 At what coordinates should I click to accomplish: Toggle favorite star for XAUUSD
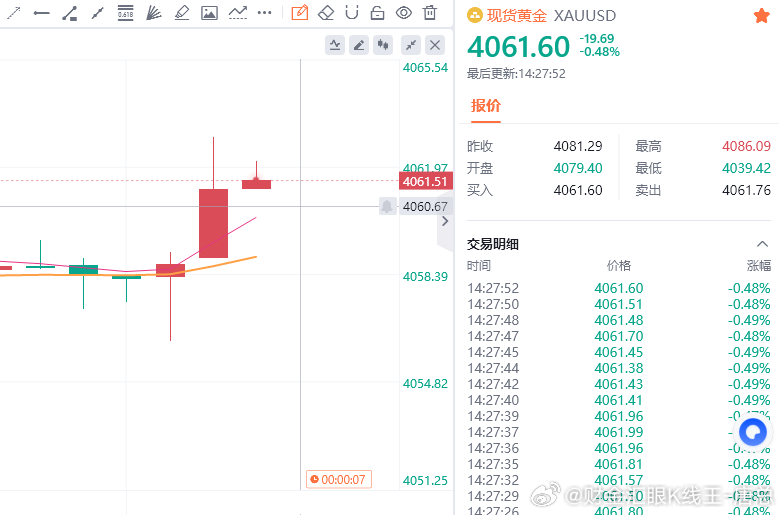[x=762, y=15]
